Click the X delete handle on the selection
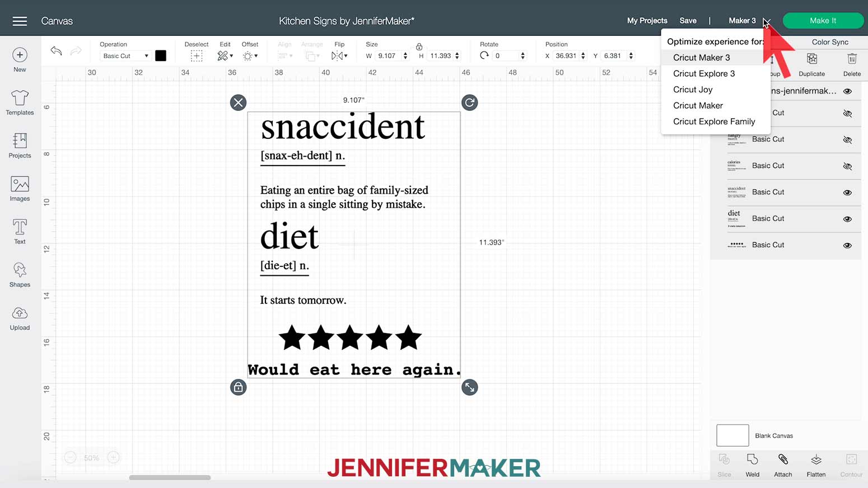Screen dimensions: 868x488 [x=239, y=102]
